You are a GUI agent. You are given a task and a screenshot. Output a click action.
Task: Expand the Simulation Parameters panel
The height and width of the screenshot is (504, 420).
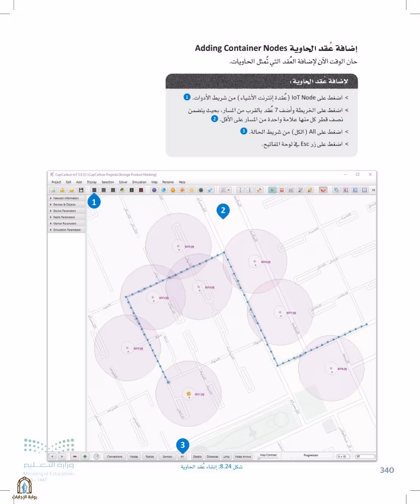pos(66,230)
